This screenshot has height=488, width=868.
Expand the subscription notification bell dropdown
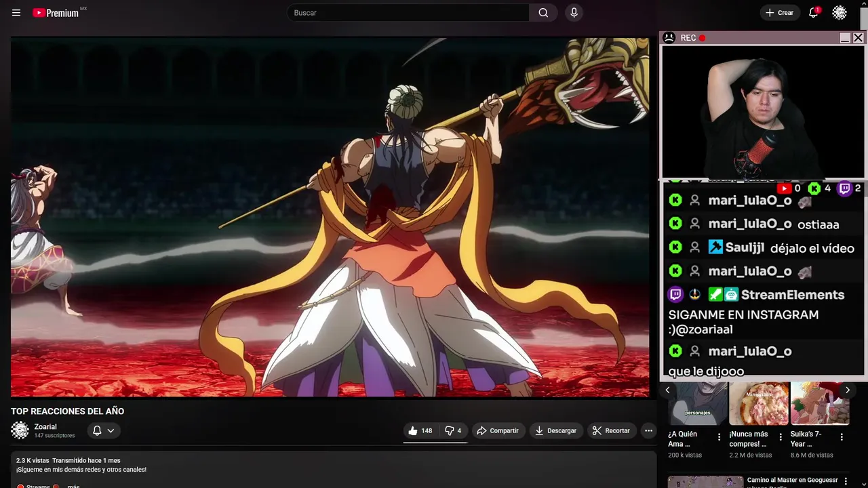pos(104,430)
